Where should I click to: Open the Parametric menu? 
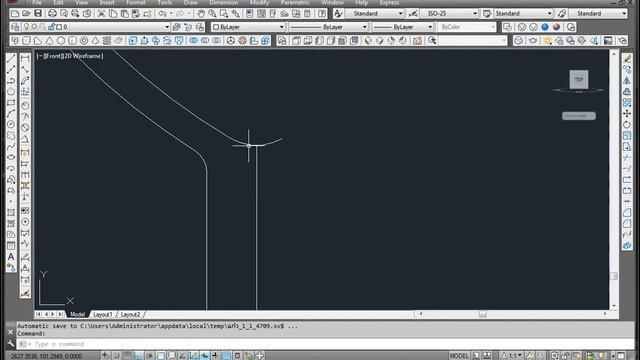295,2
